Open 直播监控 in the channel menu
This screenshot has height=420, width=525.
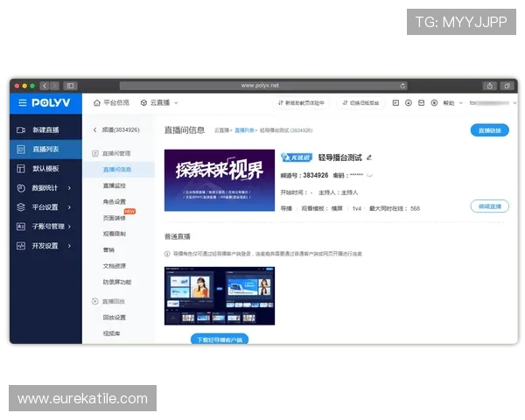pyautogui.click(x=115, y=185)
